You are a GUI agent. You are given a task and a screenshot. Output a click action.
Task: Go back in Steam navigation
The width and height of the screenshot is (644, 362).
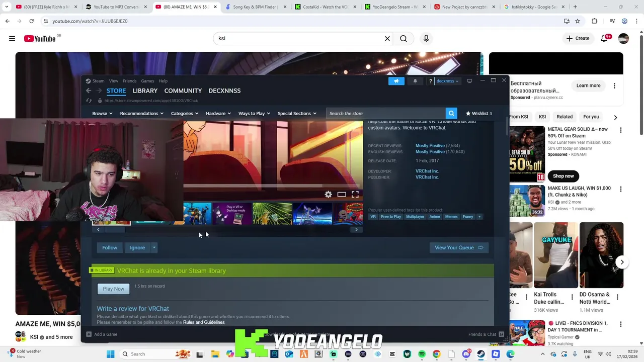[x=89, y=90]
